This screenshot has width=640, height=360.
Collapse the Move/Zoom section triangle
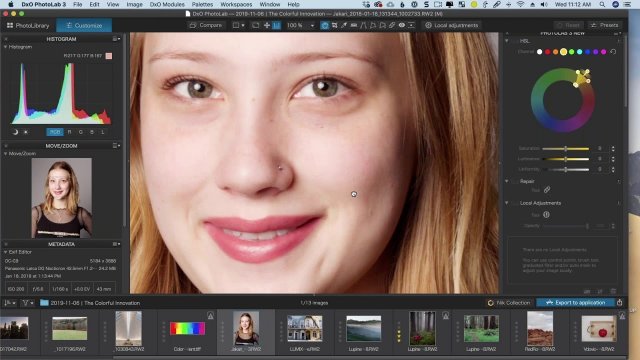(5, 153)
